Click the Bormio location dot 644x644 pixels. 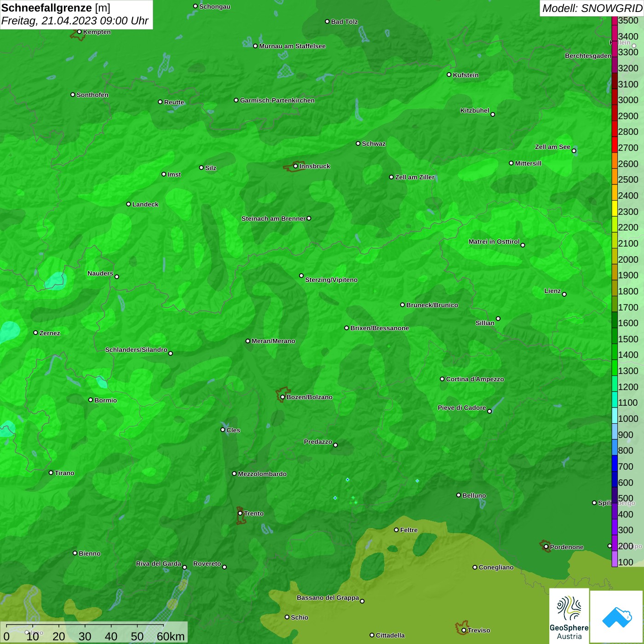tap(91, 400)
